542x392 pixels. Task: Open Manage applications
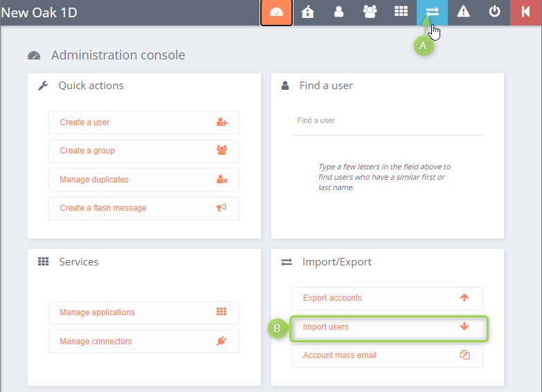click(x=143, y=312)
